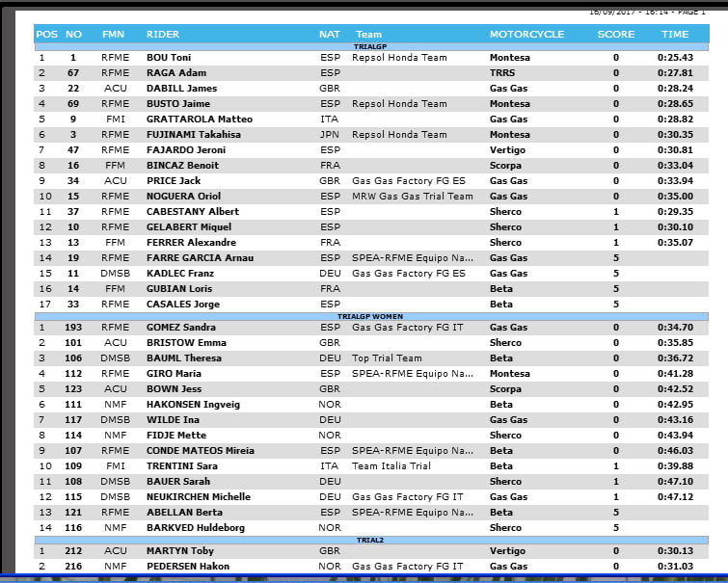Select rider name CABESTANY Albert
728x583 pixels.
193,212
